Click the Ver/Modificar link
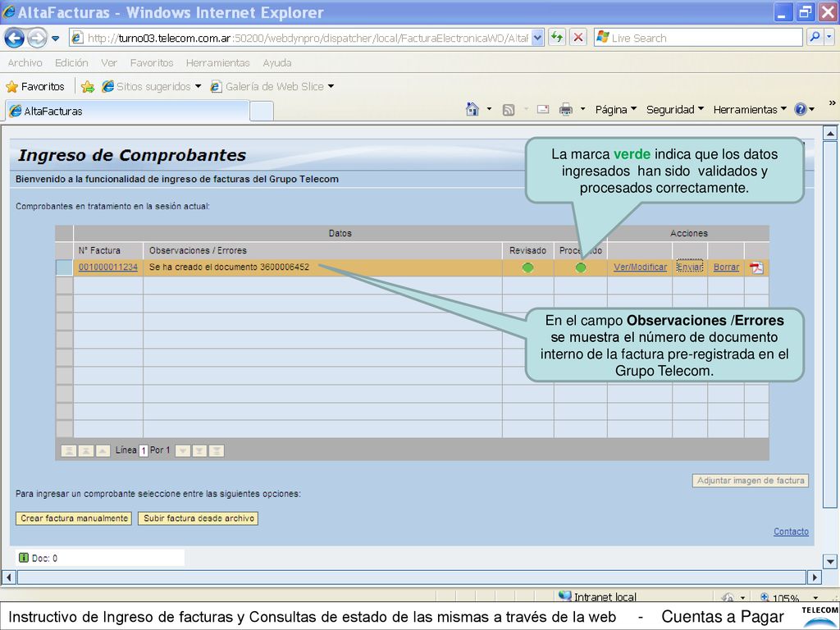840x630 pixels. pyautogui.click(x=640, y=267)
